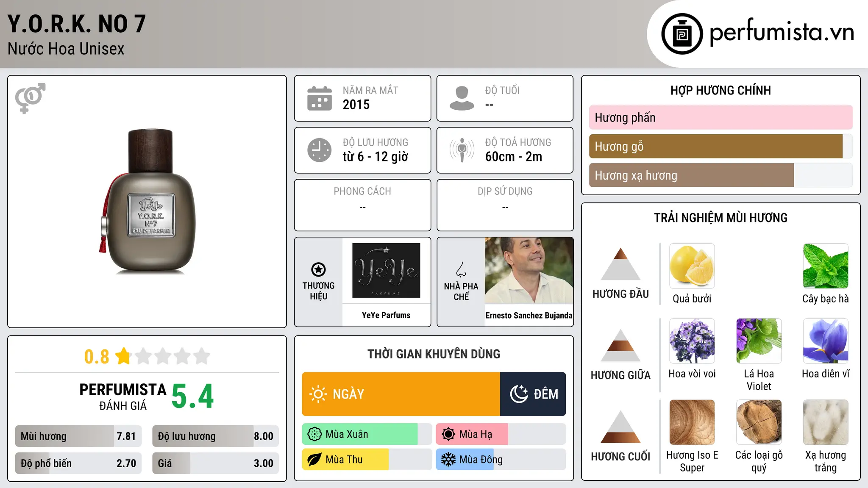This screenshot has height=488, width=868.
Task: Click the green 5.4 Perfumista score
Action: 193,396
